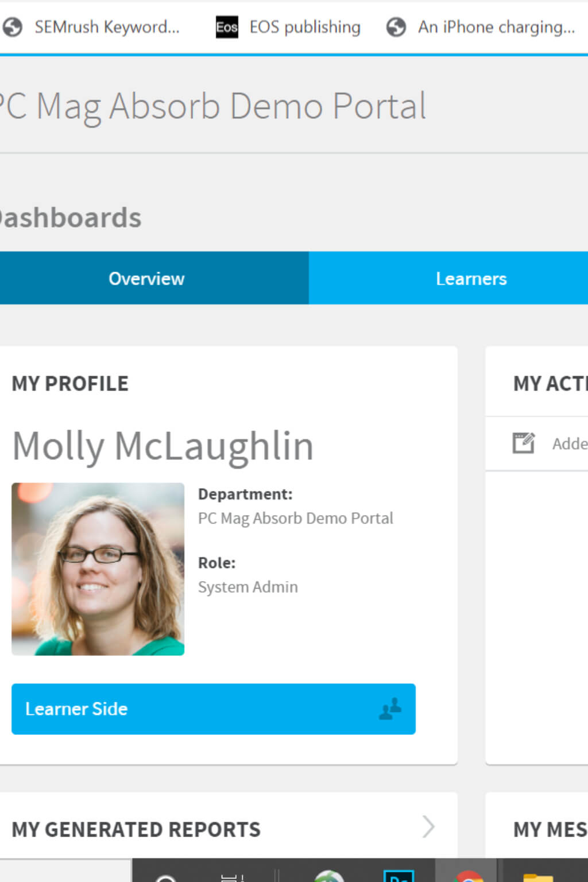Click the My Generated Reports heading
The width and height of the screenshot is (588, 882).
136,829
